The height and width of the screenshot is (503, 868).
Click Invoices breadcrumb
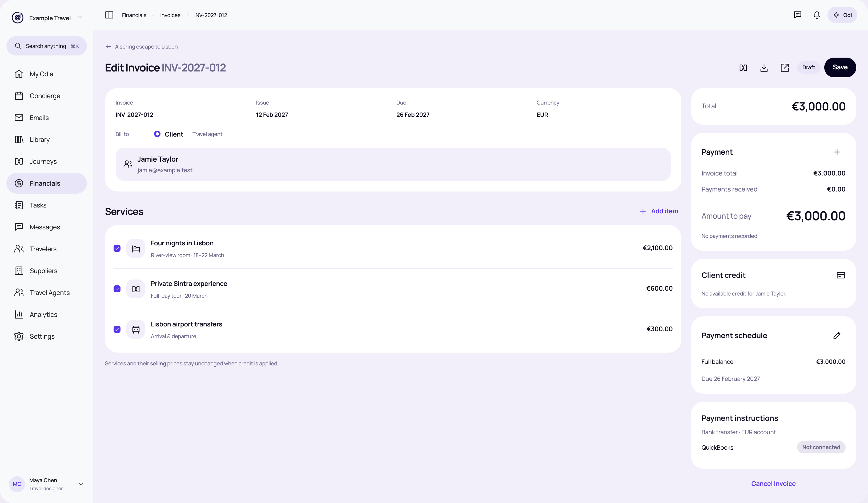point(170,15)
